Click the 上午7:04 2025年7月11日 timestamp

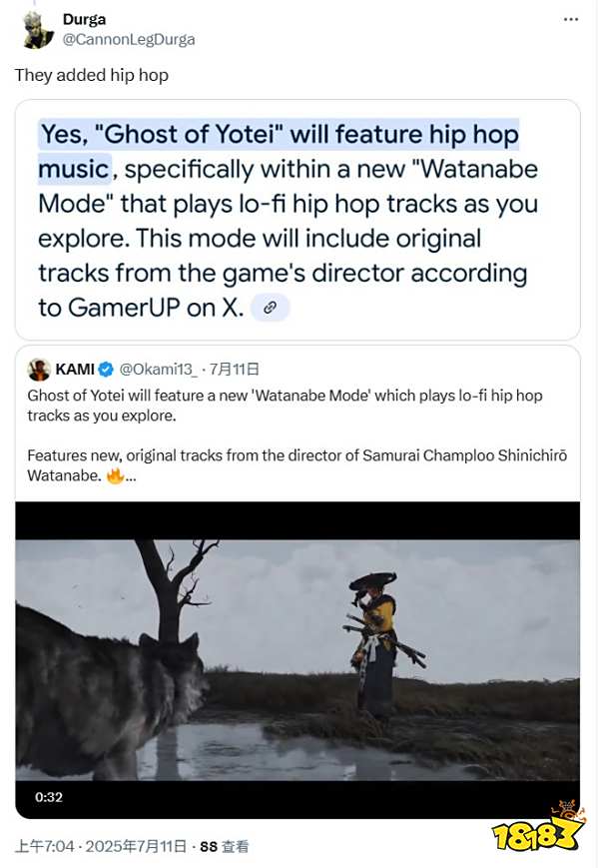(x=101, y=846)
